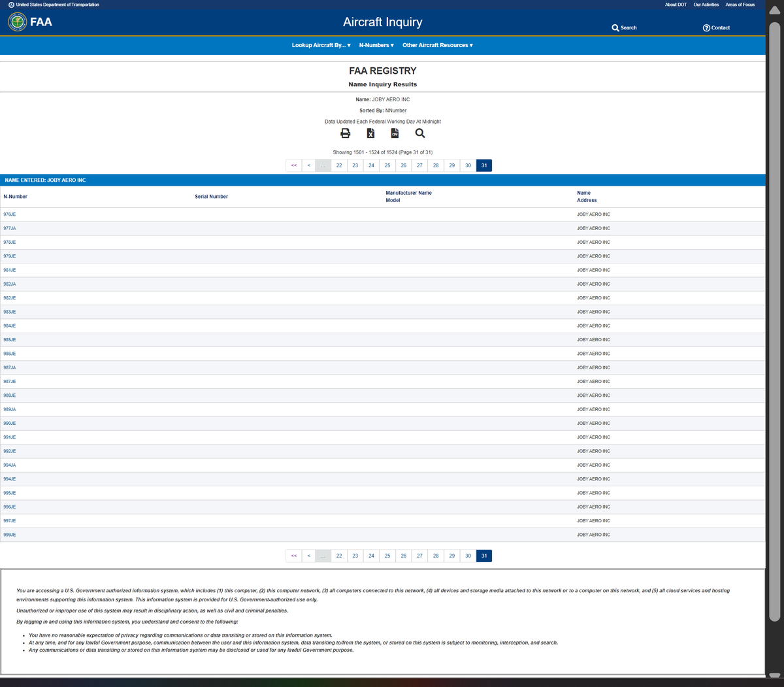The height and width of the screenshot is (687, 784).
Task: Open N-Number 985JE record
Action: point(9,340)
